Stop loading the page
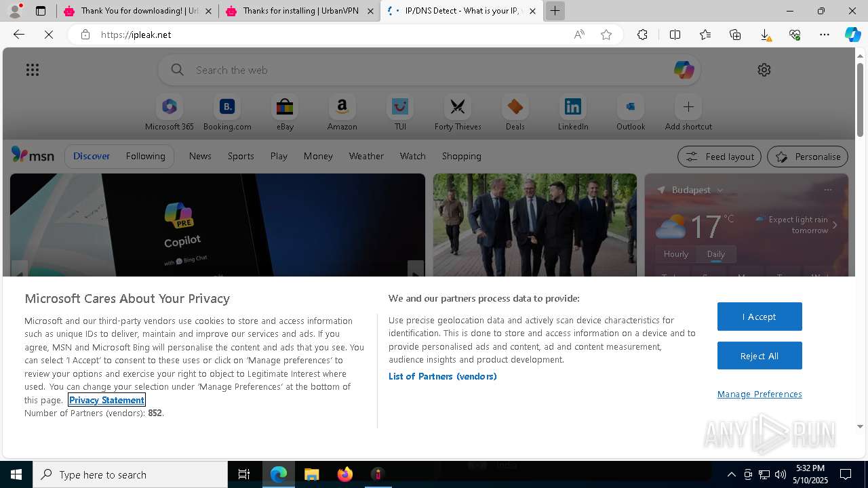Screen dimensions: 868x488 (49, 35)
